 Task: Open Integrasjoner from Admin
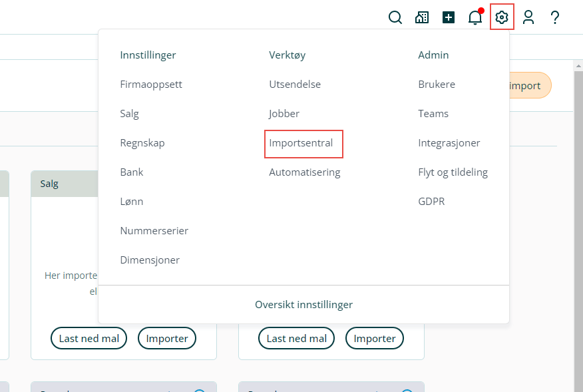point(449,143)
